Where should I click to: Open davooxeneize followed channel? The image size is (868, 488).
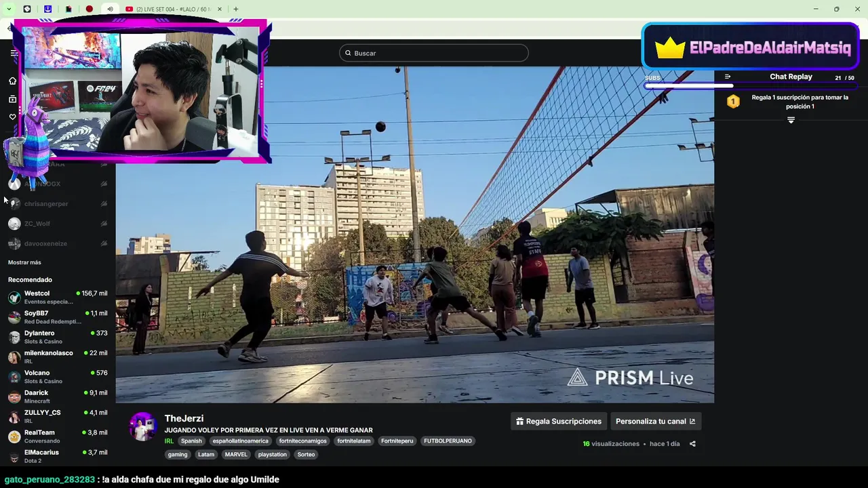(58, 243)
